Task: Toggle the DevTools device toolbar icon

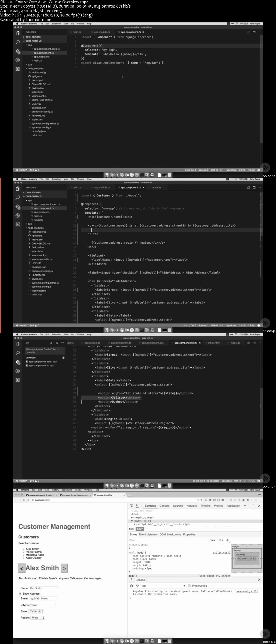Action: tap(137, 506)
